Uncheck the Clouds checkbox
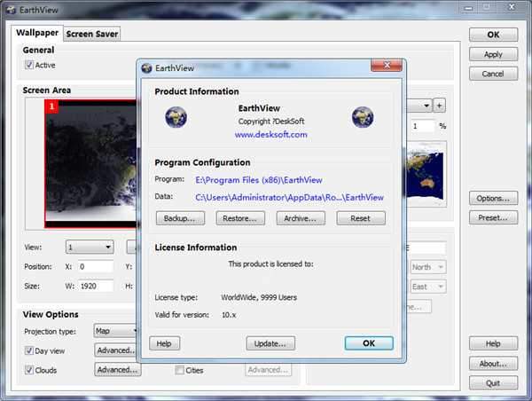 29,371
